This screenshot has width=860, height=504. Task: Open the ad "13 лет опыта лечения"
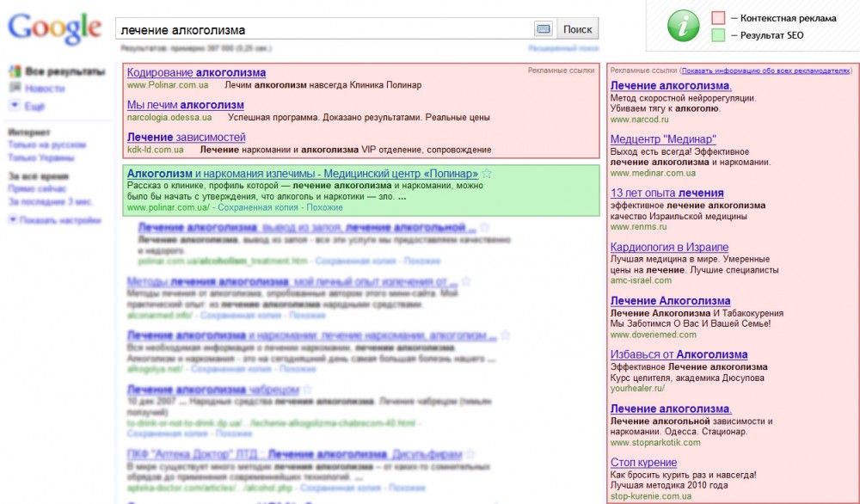tap(667, 193)
